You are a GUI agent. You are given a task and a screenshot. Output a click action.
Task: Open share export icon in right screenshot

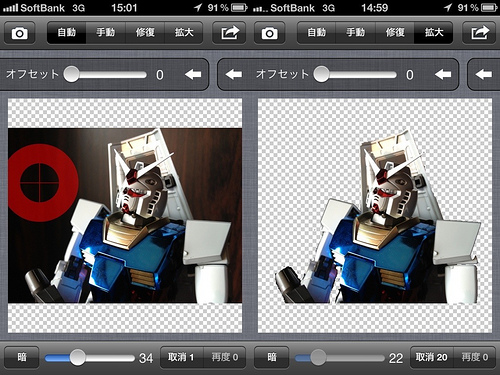479,33
